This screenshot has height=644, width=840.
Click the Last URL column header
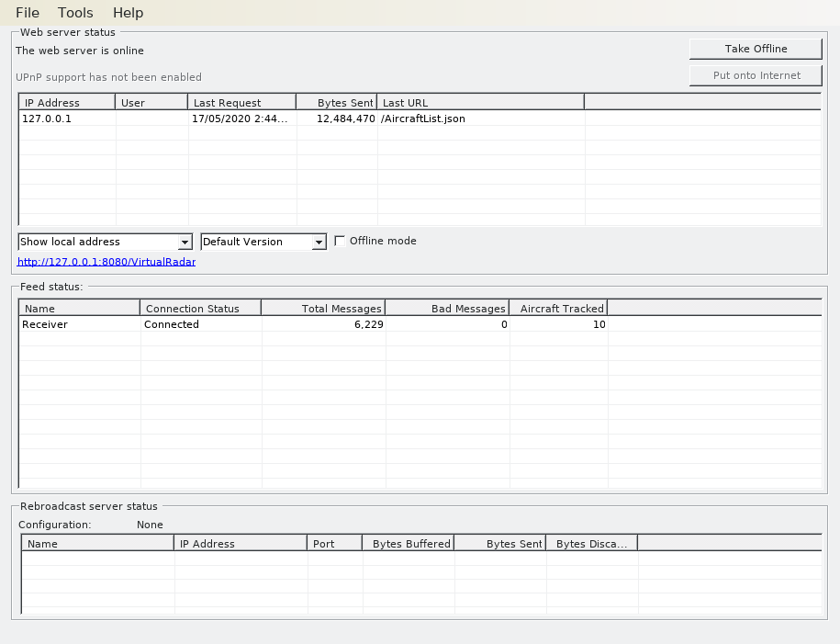[x=480, y=103]
